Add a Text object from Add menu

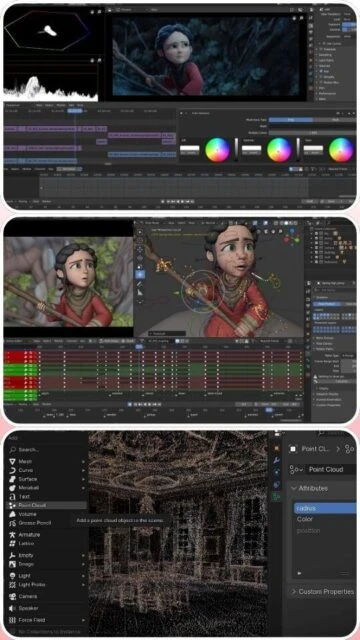pyautogui.click(x=47, y=496)
